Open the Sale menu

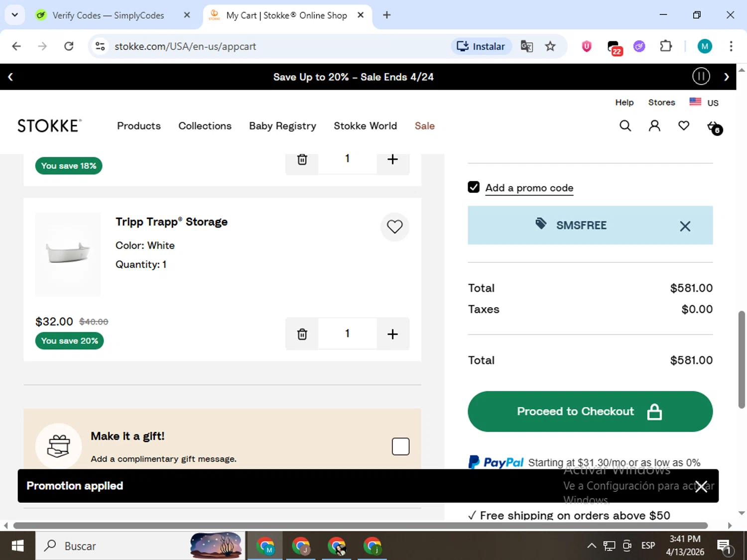point(425,126)
